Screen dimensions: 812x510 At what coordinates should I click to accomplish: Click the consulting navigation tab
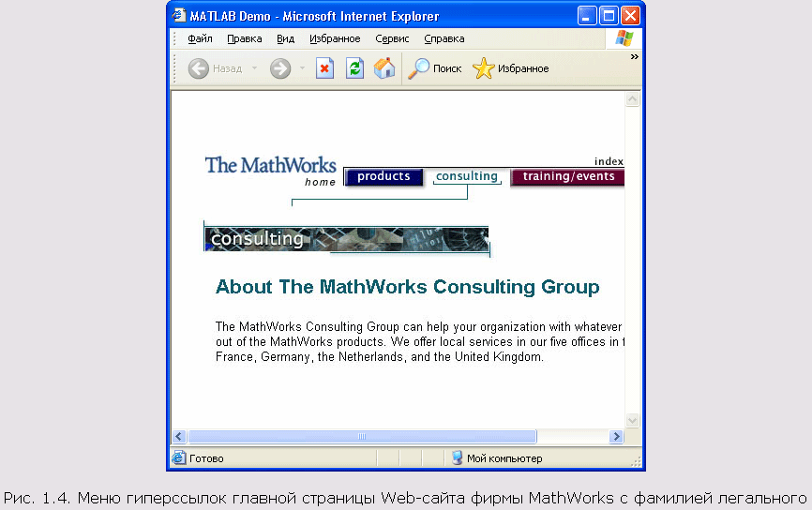[467, 176]
